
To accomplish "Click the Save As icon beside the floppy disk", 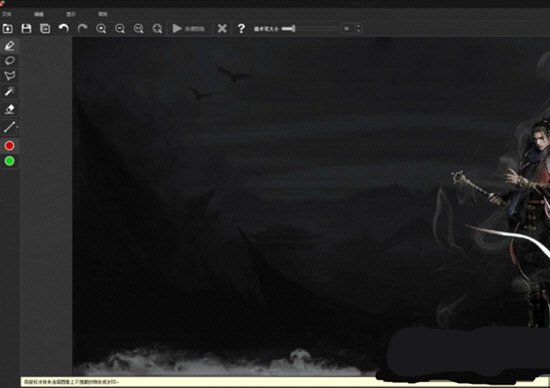I will pos(45,28).
